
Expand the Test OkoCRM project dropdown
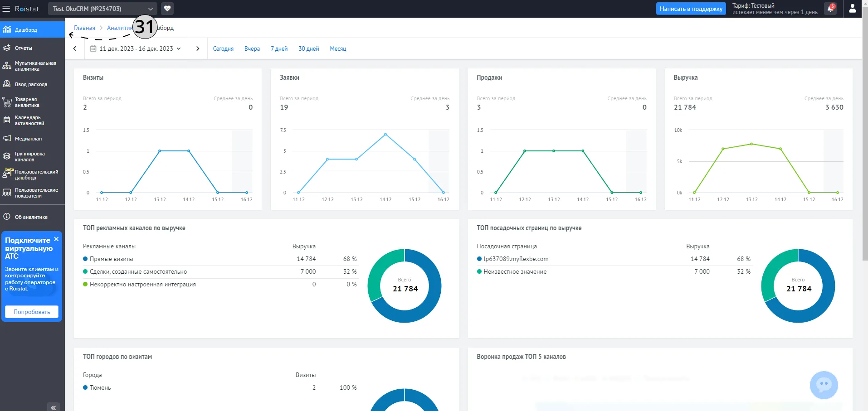coord(102,9)
